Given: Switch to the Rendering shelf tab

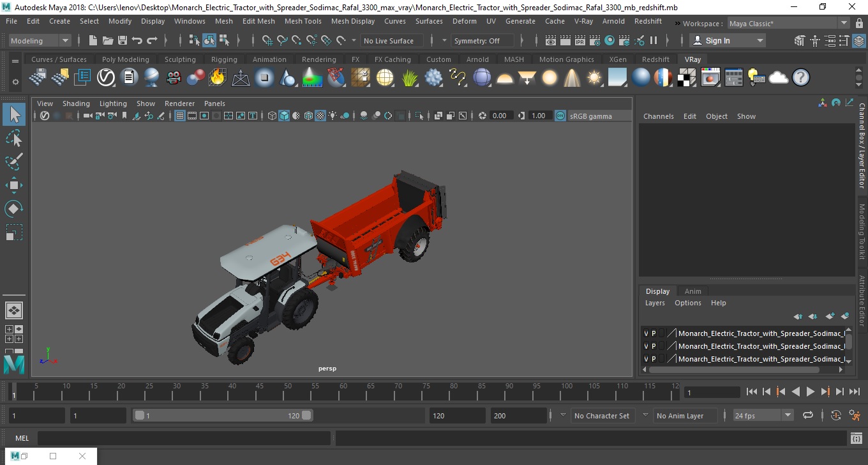Looking at the screenshot, I should pos(318,59).
